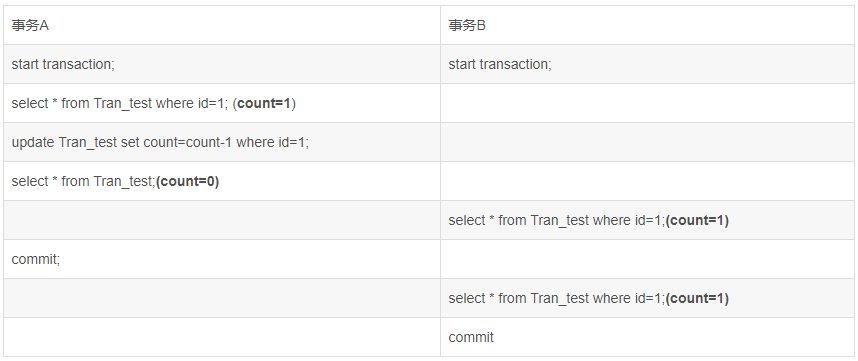This screenshot has height=361, width=858.
Task: Click bold (count=1) in B's first select
Action: pyautogui.click(x=697, y=220)
